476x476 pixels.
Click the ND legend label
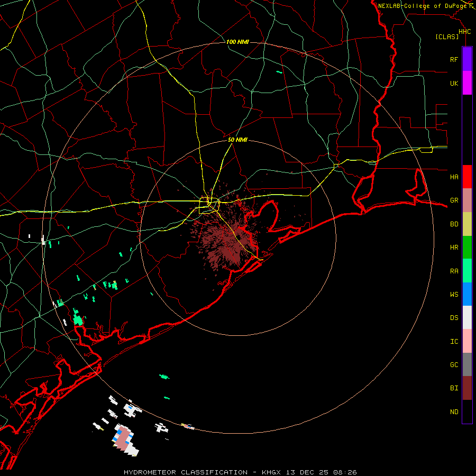pos(454,411)
